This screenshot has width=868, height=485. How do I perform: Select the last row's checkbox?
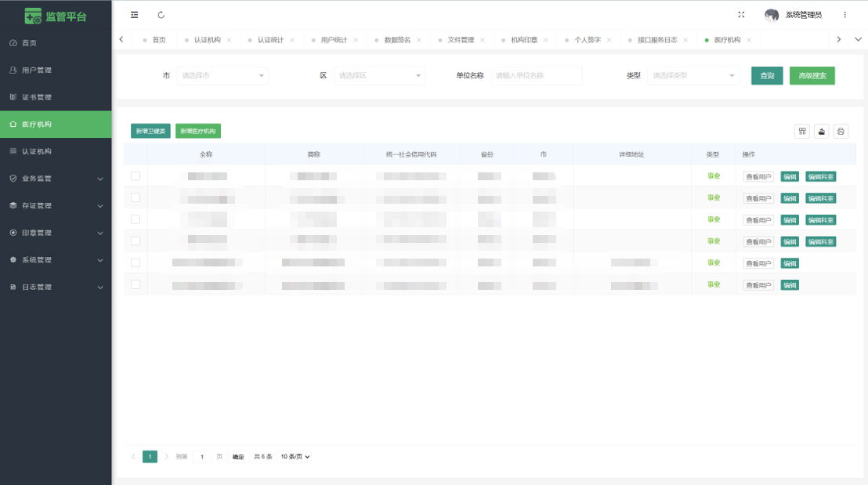point(136,284)
